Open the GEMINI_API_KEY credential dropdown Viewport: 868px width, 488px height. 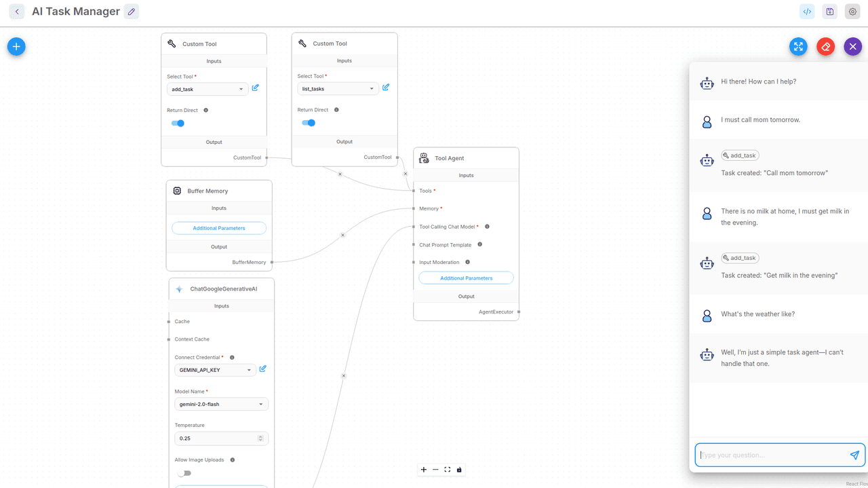tap(215, 370)
